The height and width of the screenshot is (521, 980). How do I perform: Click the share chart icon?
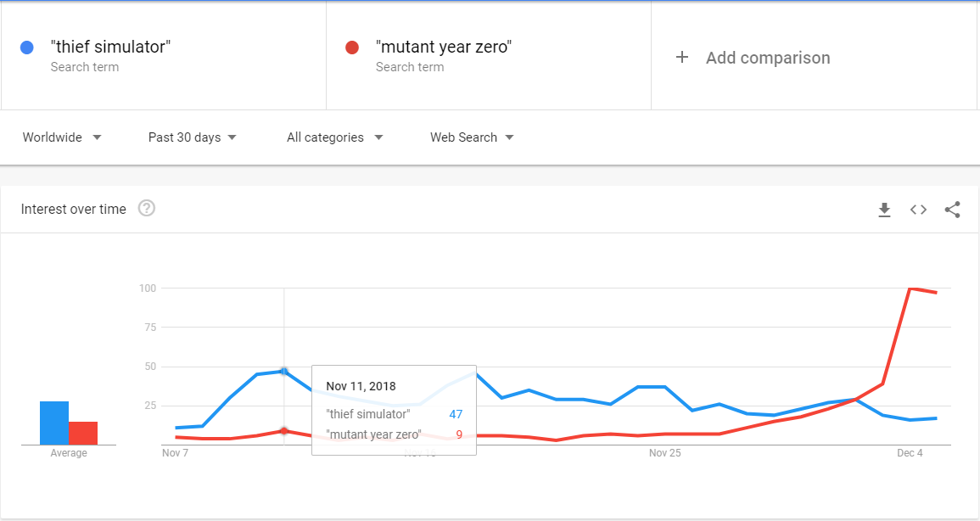click(953, 210)
